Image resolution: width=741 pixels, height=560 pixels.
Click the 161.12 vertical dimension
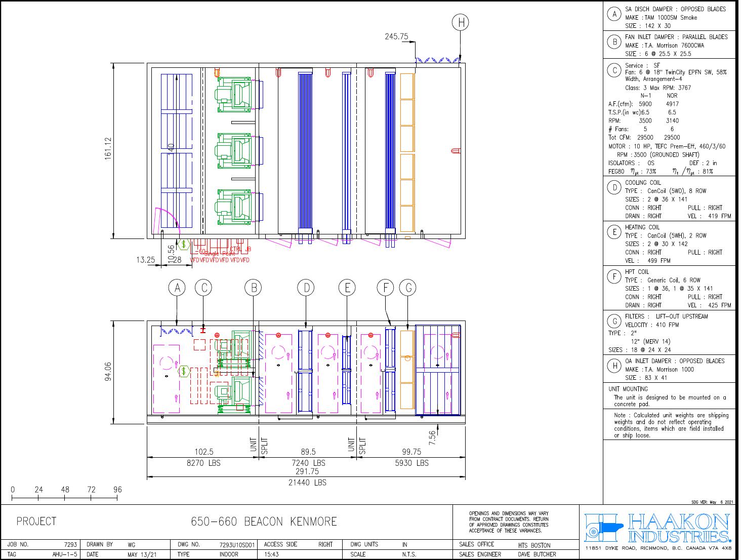point(108,149)
